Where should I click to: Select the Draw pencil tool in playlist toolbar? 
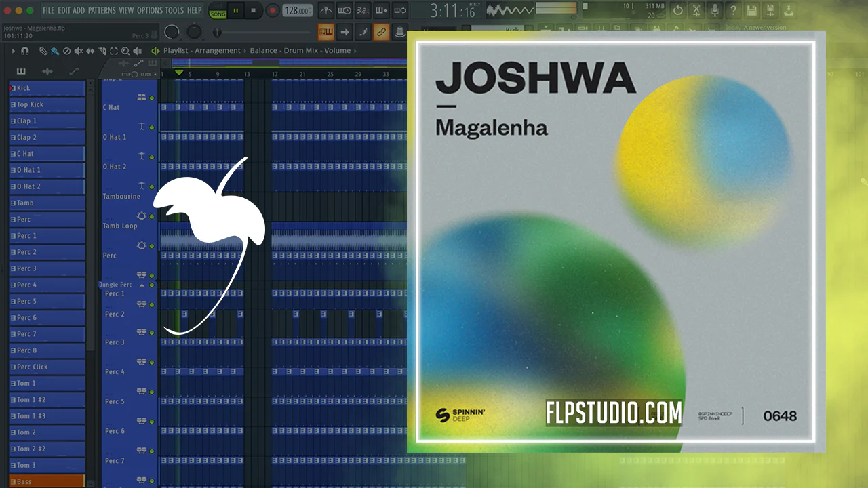(43, 51)
